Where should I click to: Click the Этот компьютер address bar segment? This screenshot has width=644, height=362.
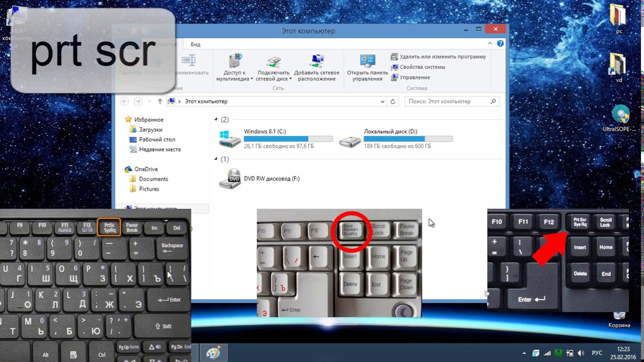coord(206,101)
